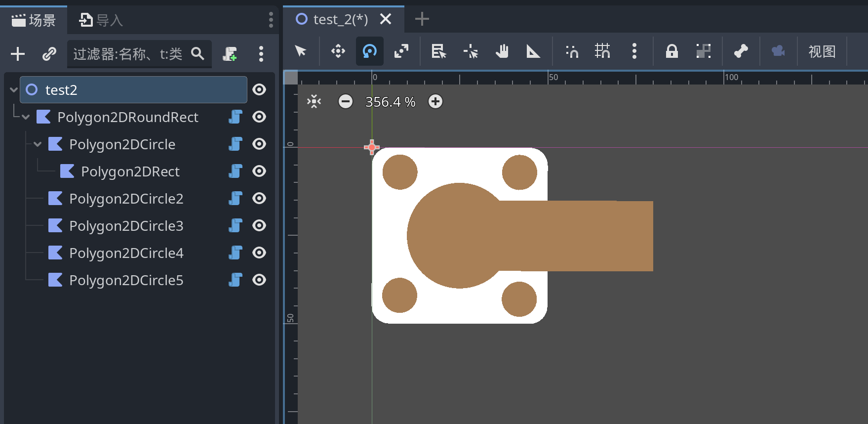Toggle grid snap

pyautogui.click(x=602, y=51)
